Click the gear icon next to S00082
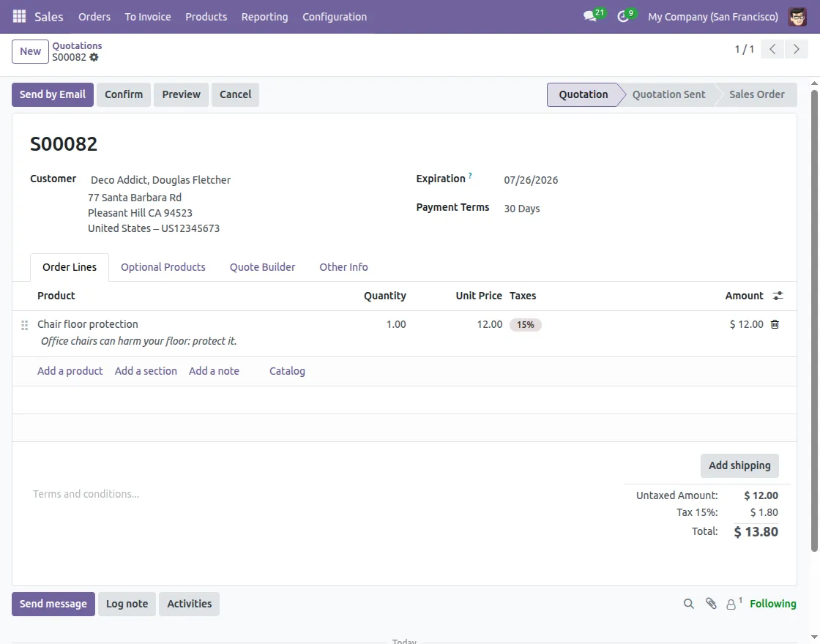The image size is (820, 644). [x=94, y=57]
